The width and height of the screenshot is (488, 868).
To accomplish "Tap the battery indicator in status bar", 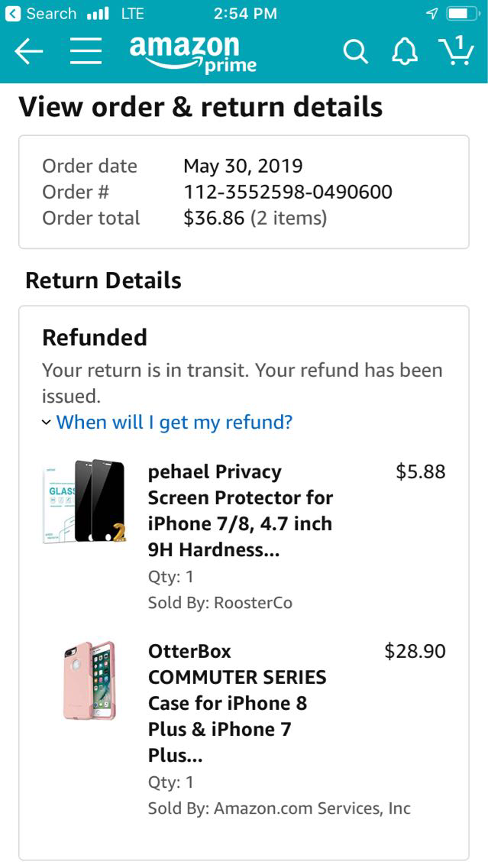I will pos(461,14).
